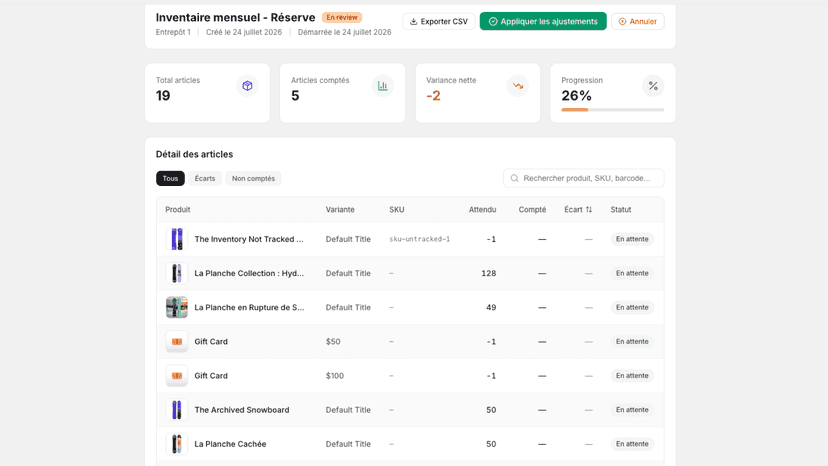828x466 pixels.
Task: Apply adjustments with Appliquer les ajustements
Action: tap(543, 22)
